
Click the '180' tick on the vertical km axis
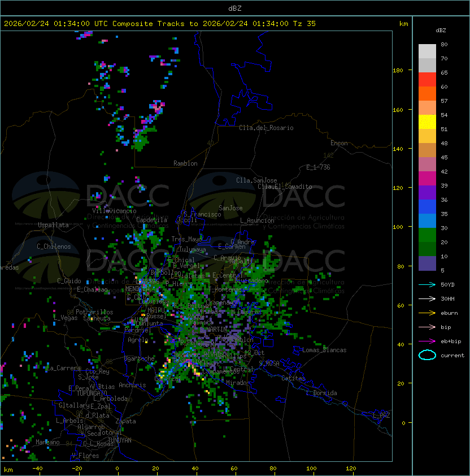click(x=398, y=71)
